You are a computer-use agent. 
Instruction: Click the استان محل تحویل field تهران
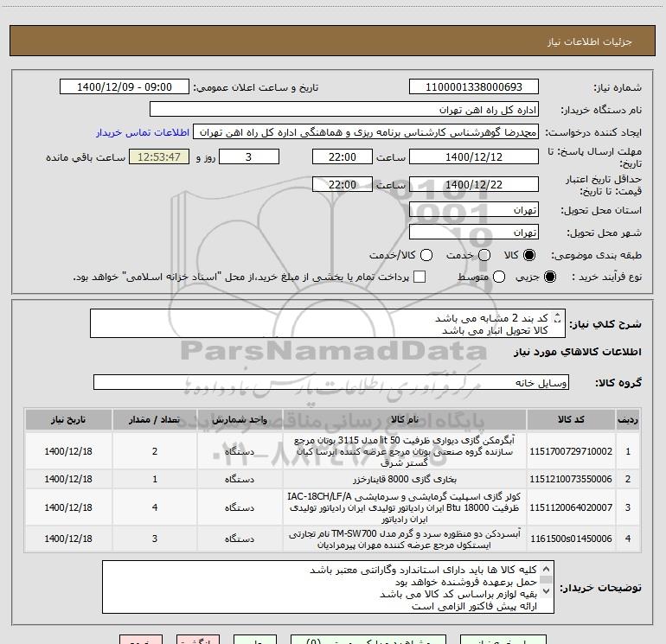474,209
